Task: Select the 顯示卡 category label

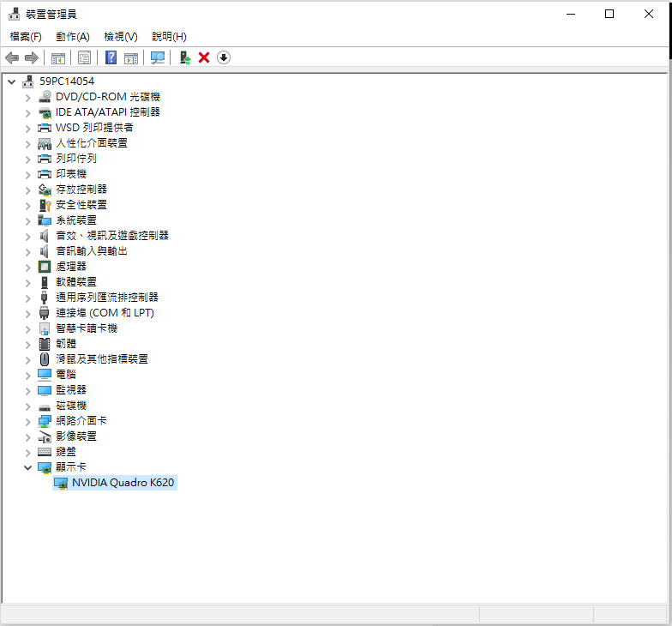Action: click(71, 466)
